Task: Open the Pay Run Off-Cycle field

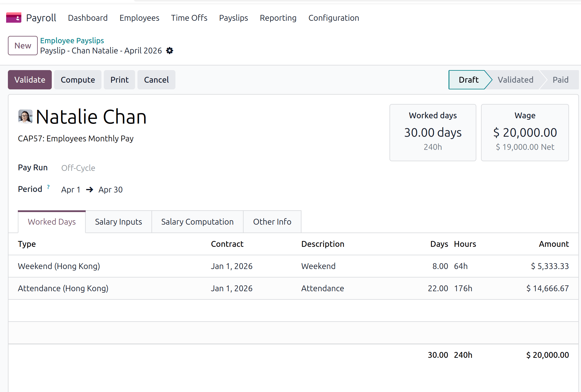Action: pyautogui.click(x=78, y=168)
